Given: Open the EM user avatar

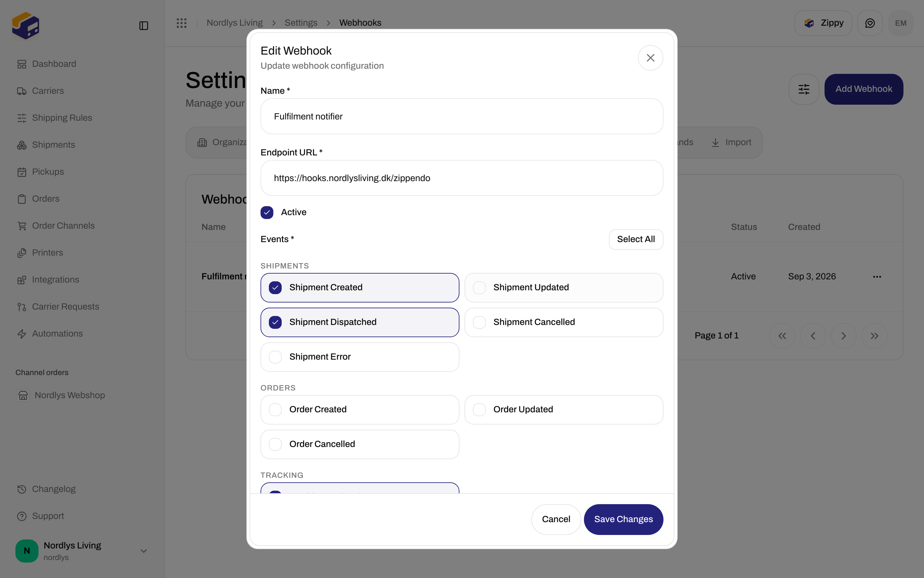Looking at the screenshot, I should 900,23.
